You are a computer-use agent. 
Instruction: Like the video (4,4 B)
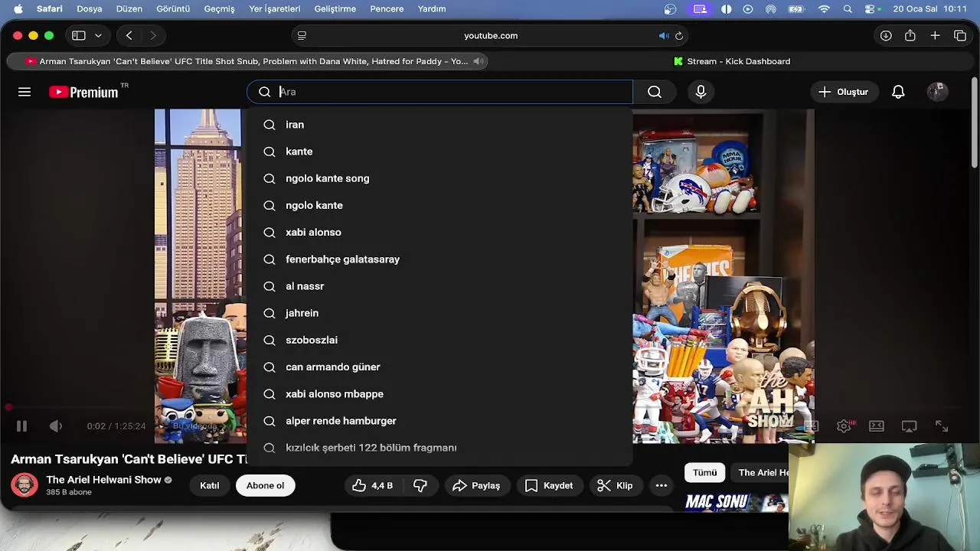pyautogui.click(x=372, y=485)
